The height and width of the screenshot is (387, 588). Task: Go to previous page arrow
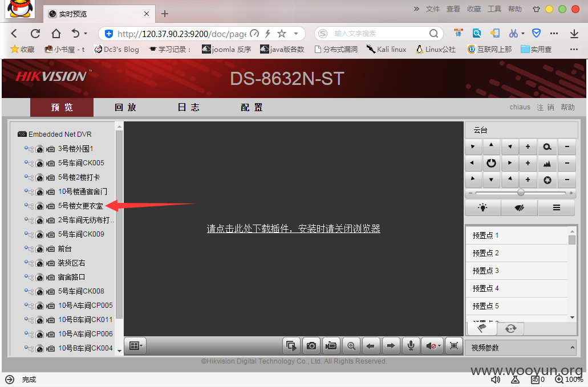tap(371, 345)
